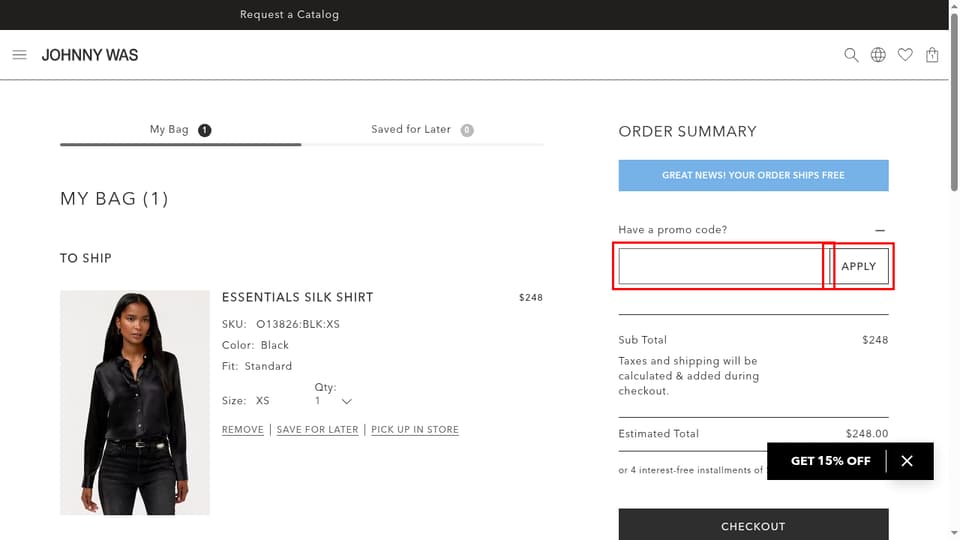Click the free shipping banner

(x=753, y=176)
